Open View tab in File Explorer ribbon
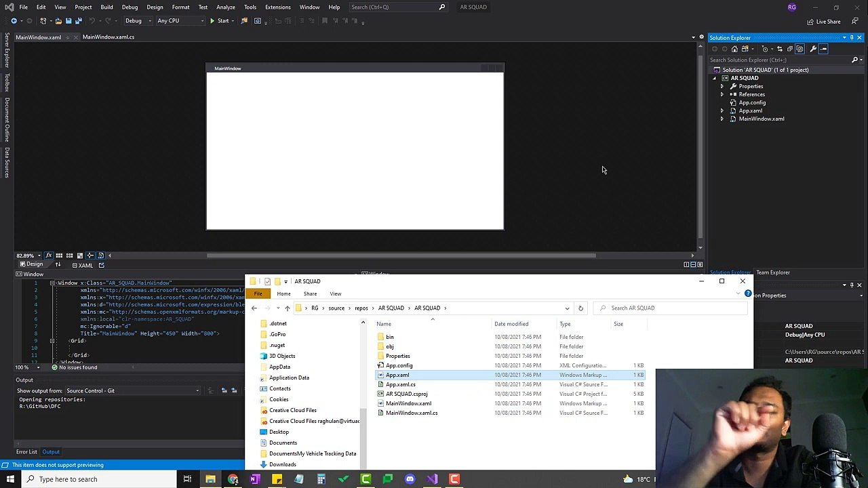868x488 pixels. pyautogui.click(x=336, y=293)
